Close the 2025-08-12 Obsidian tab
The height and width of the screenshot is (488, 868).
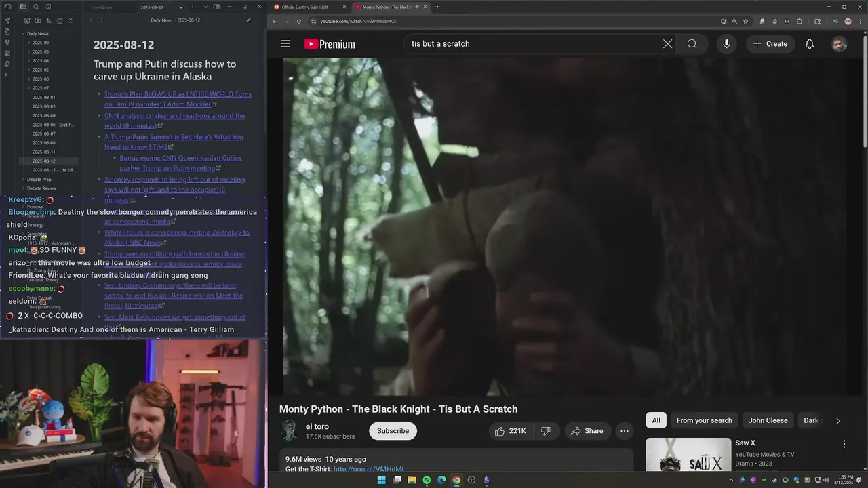[x=182, y=7]
